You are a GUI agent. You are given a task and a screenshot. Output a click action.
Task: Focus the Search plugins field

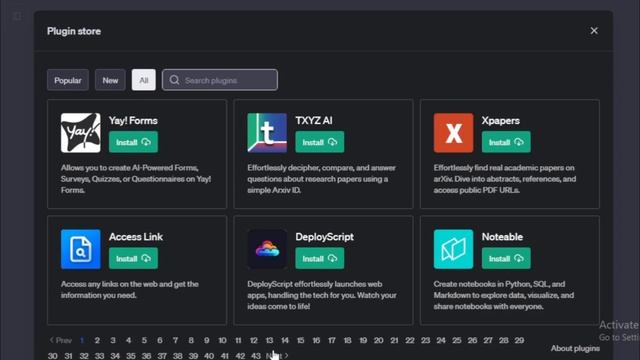pos(220,80)
